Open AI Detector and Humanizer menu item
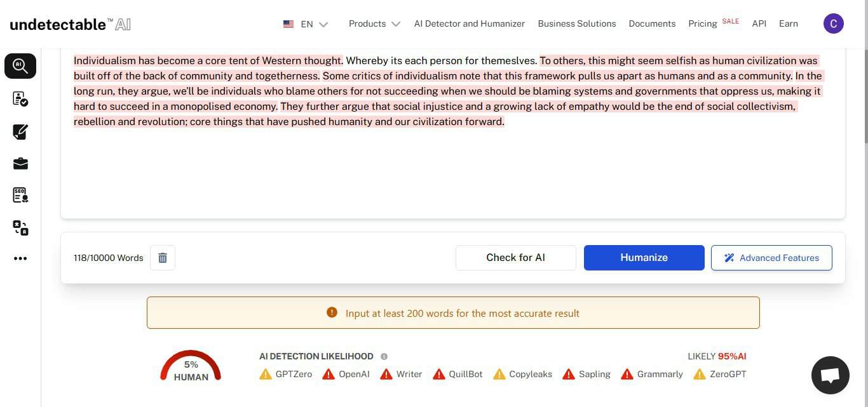Screen dimensions: 868x407 coord(469,23)
